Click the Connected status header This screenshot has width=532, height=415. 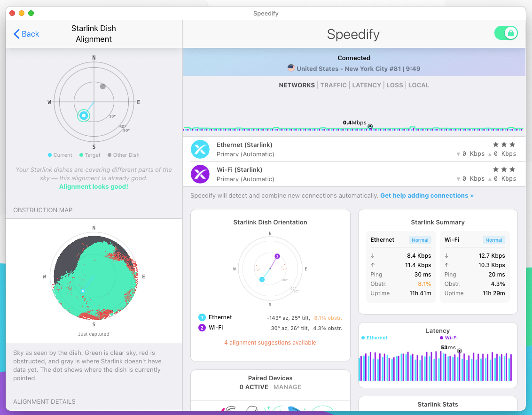354,58
